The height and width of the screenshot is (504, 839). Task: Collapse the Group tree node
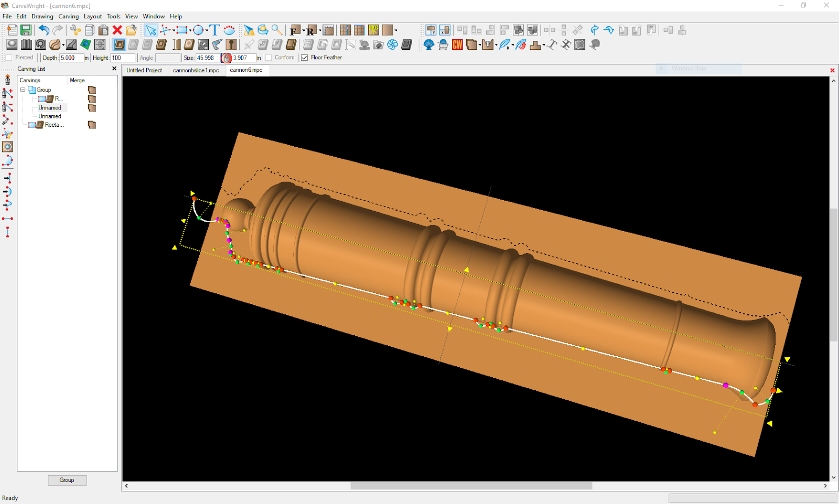(x=23, y=90)
